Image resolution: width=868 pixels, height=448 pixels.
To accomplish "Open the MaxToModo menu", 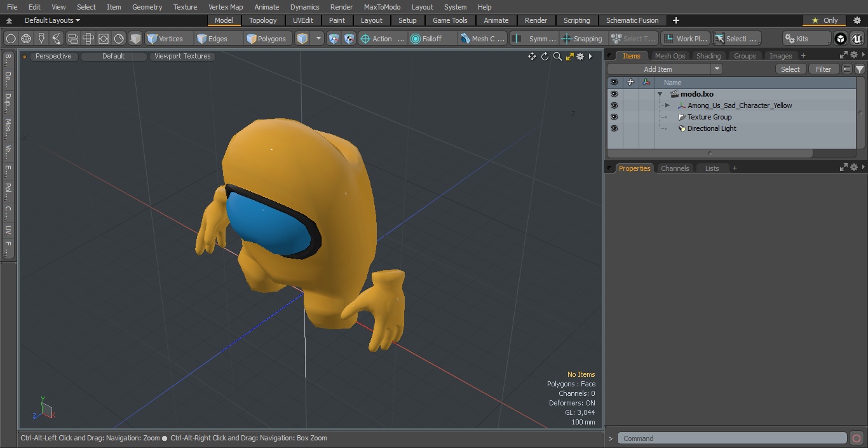I will (x=382, y=7).
